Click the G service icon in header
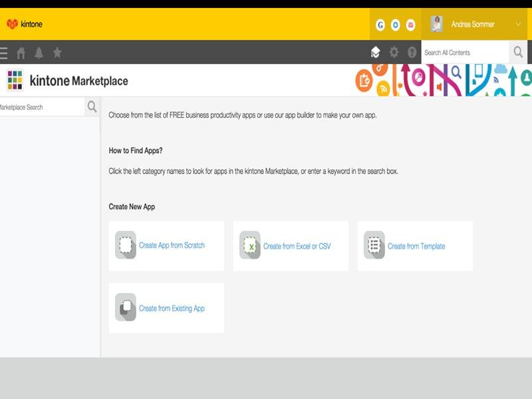532x399 pixels. point(380,25)
